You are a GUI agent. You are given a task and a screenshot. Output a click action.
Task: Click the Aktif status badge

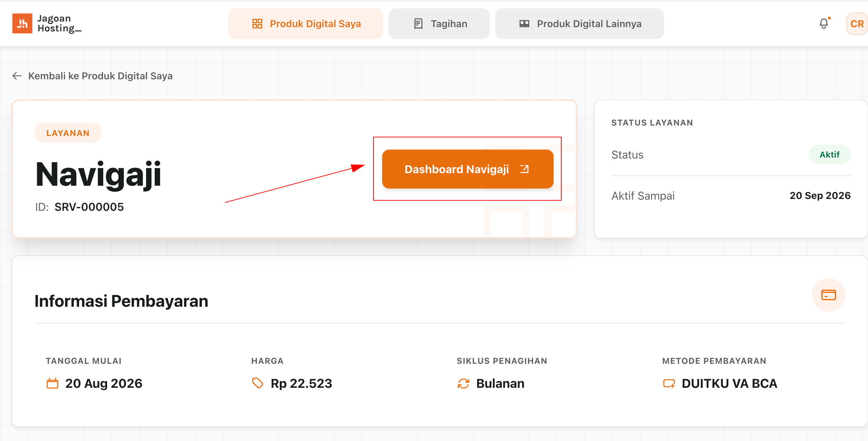(829, 154)
